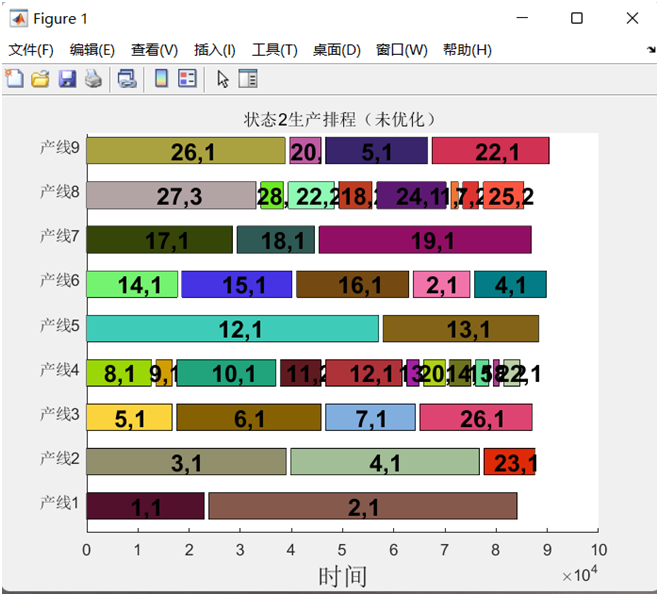Click the y-axis label 产线9

click(59, 147)
